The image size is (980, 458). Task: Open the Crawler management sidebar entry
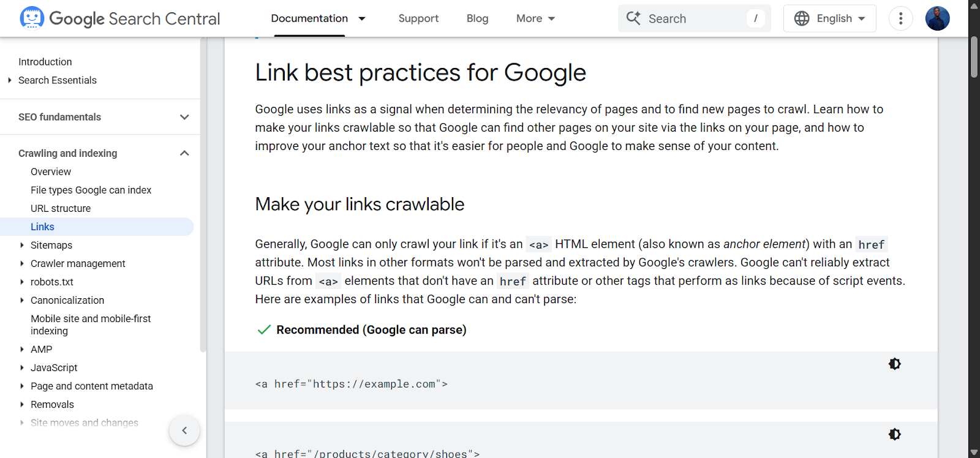tap(78, 263)
